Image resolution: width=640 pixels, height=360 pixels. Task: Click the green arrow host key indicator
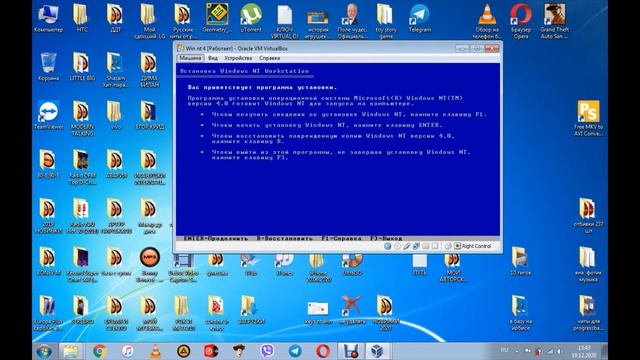pyautogui.click(x=458, y=246)
